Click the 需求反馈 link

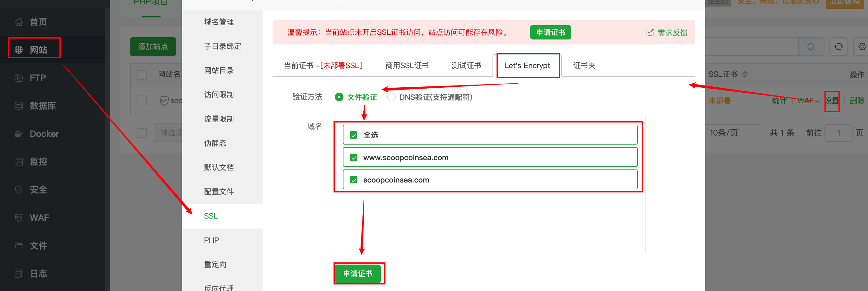[672, 33]
